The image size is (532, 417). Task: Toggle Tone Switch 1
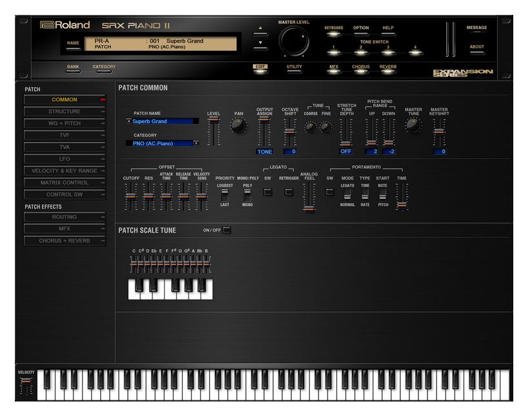(334, 52)
